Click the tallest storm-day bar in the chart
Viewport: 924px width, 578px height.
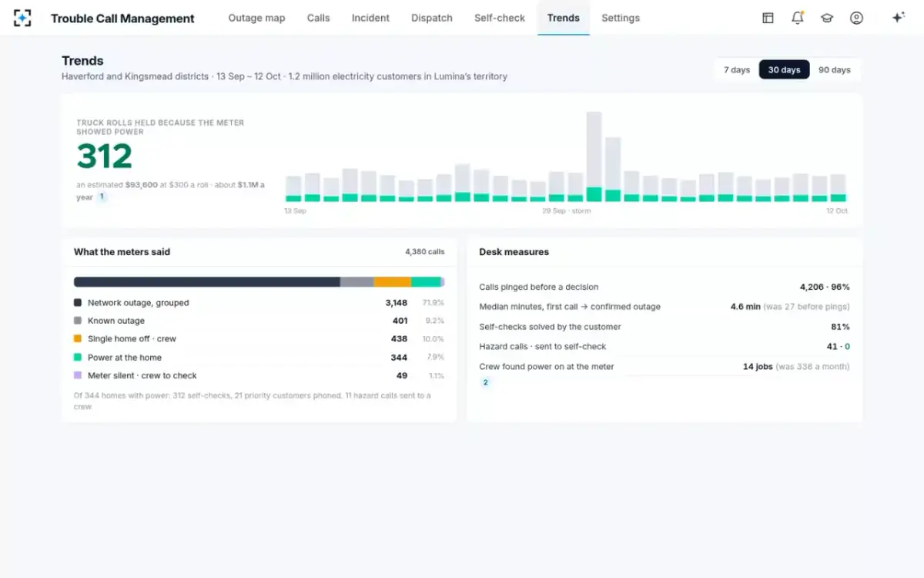coord(594,156)
